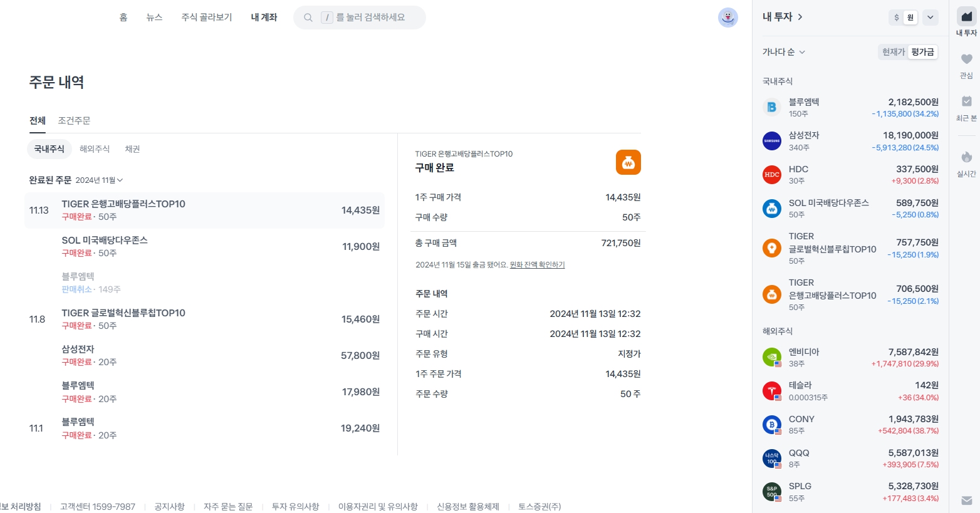Click 고객센터 1599-7987 in footer

click(x=98, y=506)
